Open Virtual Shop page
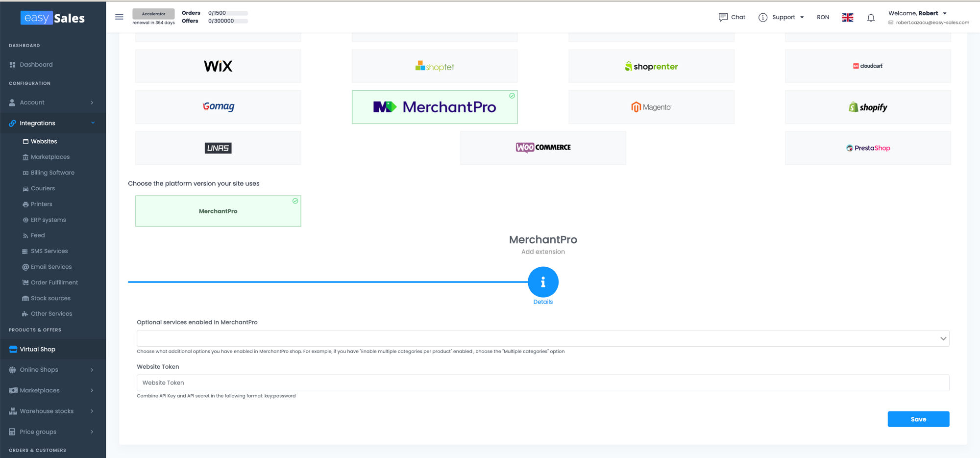 [37, 349]
